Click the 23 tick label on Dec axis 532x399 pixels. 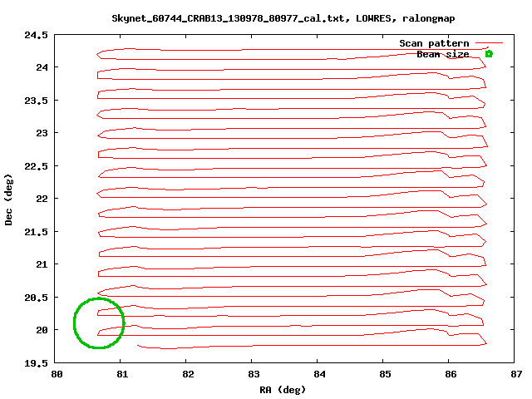click(42, 133)
